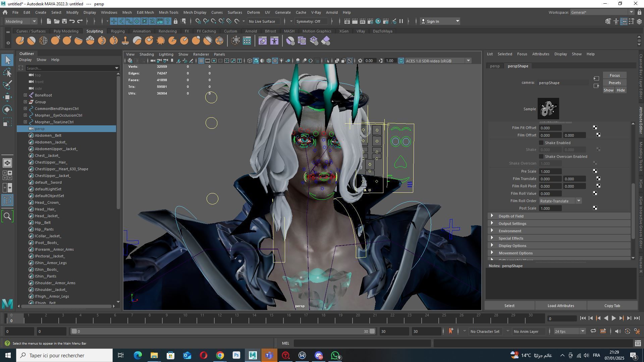
Task: Open the search icon in left toolbox
Action: 7,217
